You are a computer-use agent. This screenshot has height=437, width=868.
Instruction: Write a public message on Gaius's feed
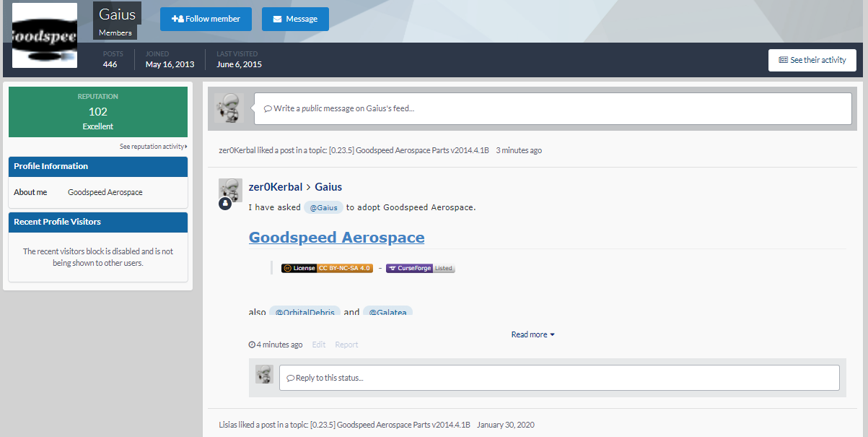(x=553, y=108)
